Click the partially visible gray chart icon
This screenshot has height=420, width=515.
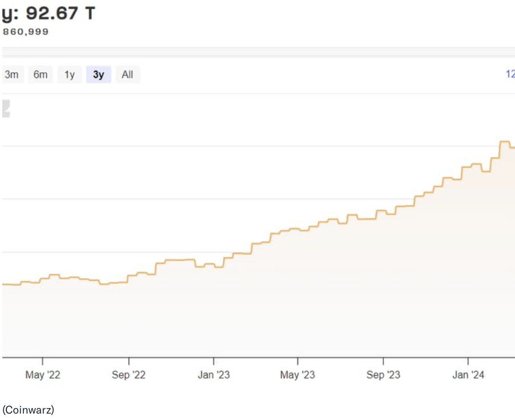pyautogui.click(x=5, y=108)
